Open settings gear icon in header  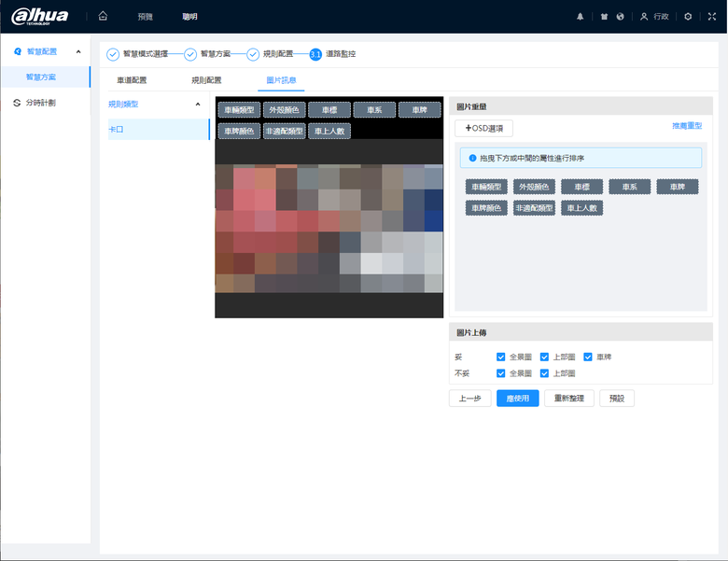(x=688, y=17)
